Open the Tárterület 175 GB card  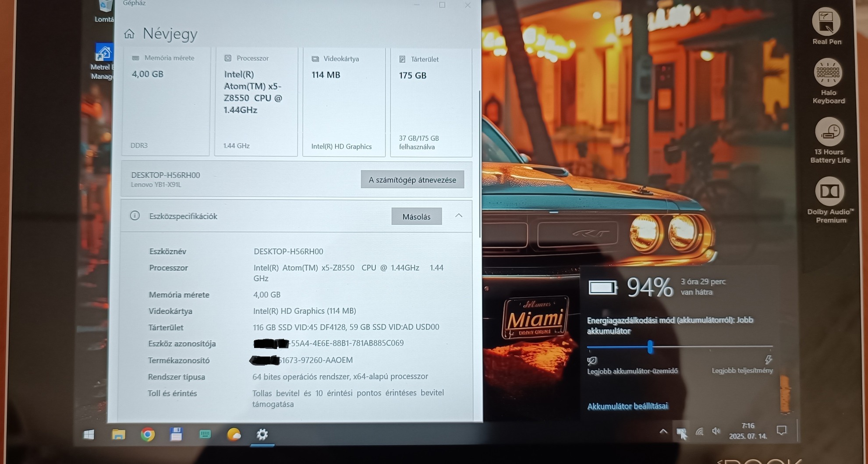pyautogui.click(x=431, y=103)
